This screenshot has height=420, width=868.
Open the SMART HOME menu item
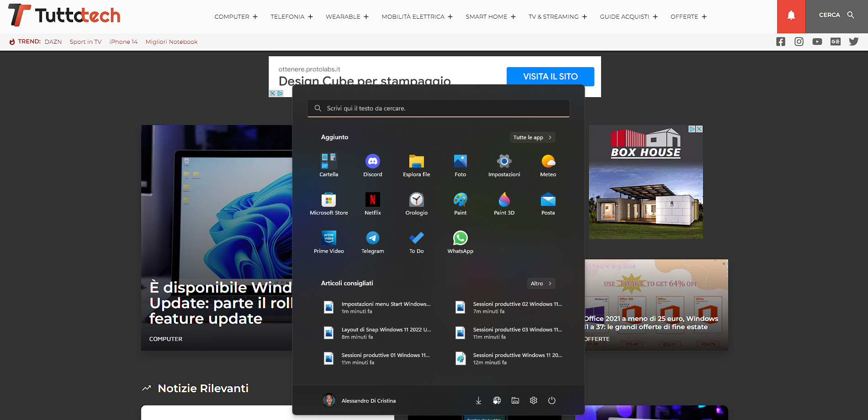487,17
